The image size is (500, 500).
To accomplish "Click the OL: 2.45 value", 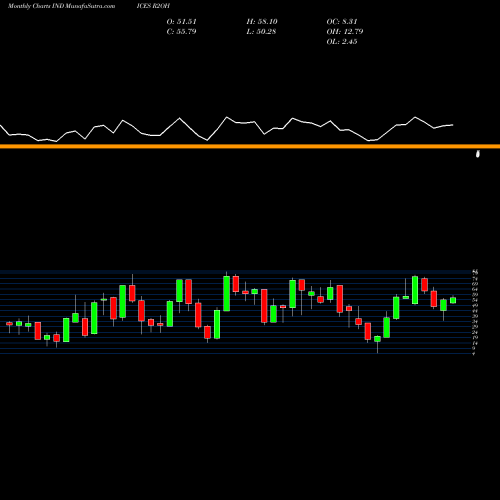I will [x=342, y=42].
